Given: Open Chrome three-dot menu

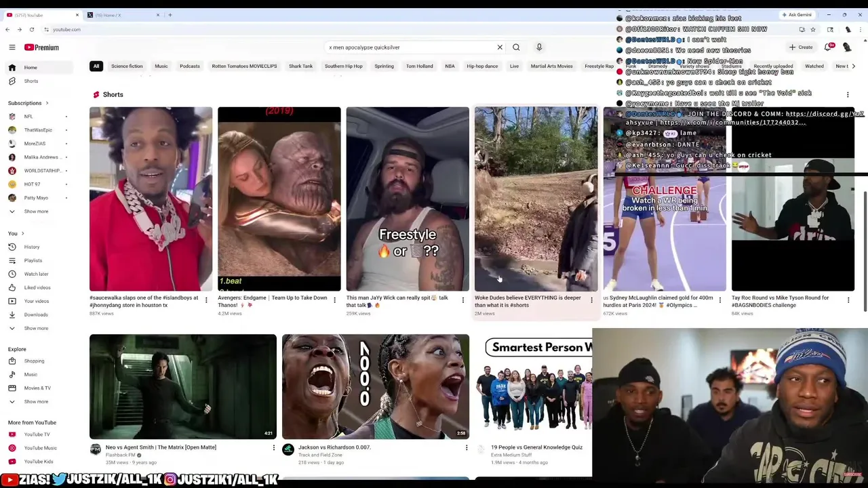Looking at the screenshot, I should (x=861, y=30).
